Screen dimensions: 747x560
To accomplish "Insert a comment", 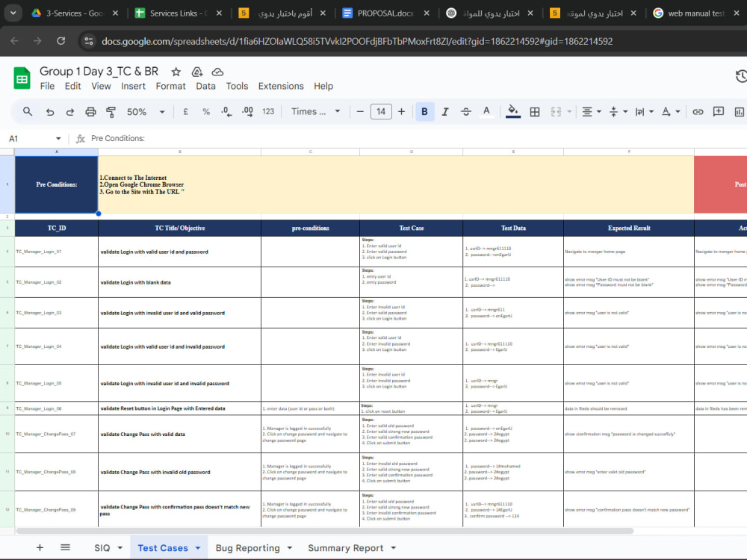I will [x=719, y=111].
